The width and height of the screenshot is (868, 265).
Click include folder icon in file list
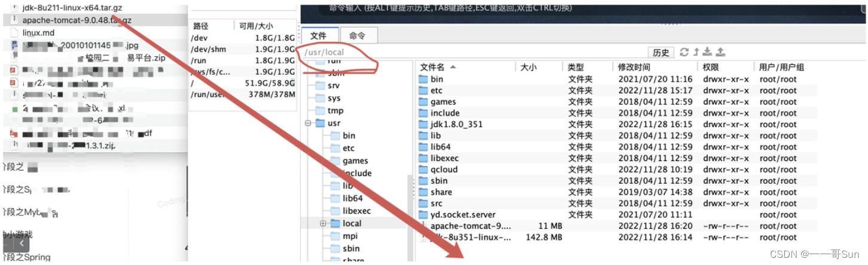coord(423,113)
